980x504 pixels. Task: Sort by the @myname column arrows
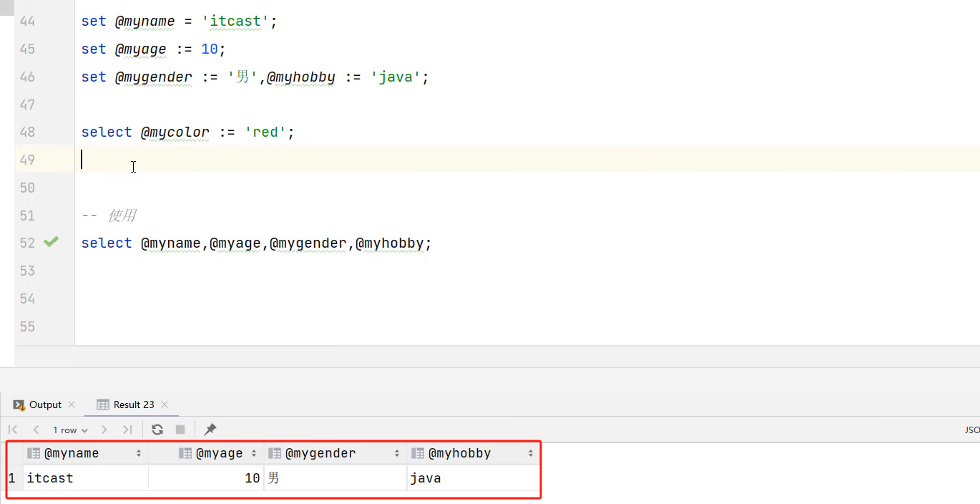(x=139, y=453)
